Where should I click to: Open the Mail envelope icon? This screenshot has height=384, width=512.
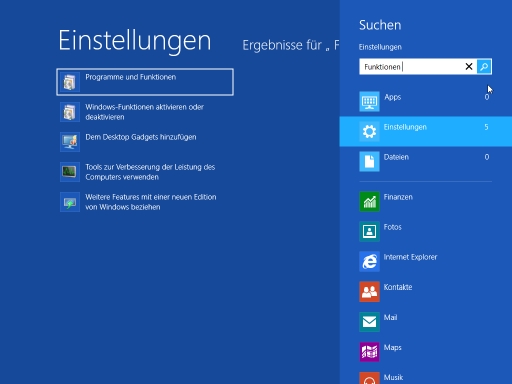pyautogui.click(x=369, y=322)
